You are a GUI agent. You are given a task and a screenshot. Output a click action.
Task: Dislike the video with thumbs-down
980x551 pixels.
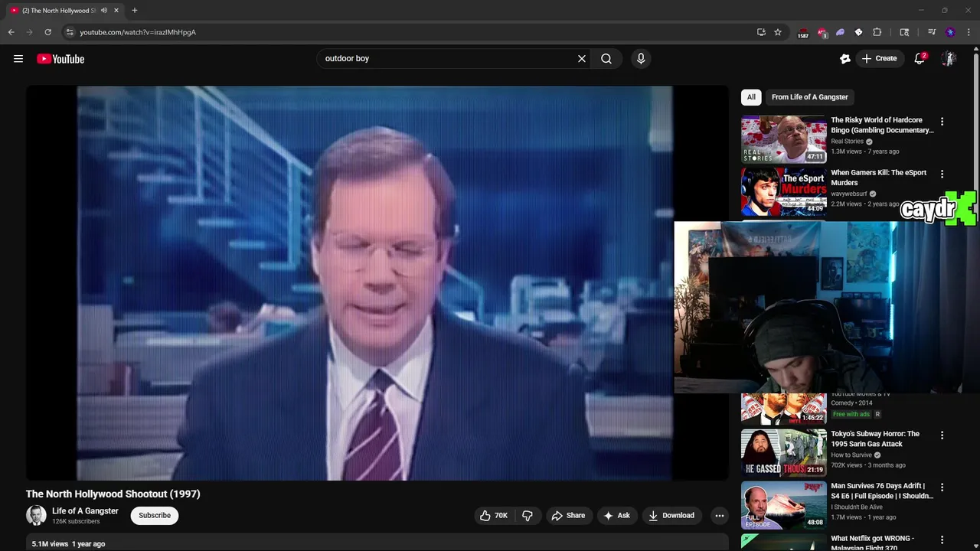tap(528, 516)
